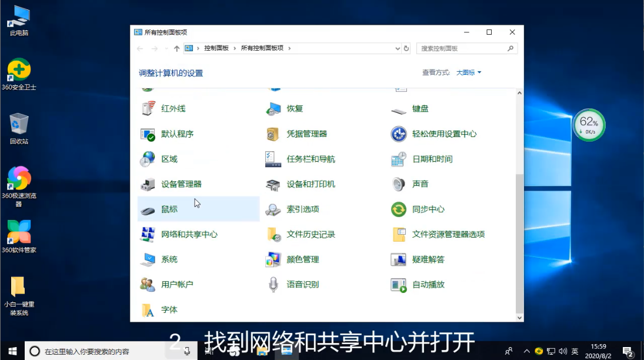Open the 凭据管理器 icon
Screen dimensions: 644x360
pyautogui.click(x=273, y=134)
